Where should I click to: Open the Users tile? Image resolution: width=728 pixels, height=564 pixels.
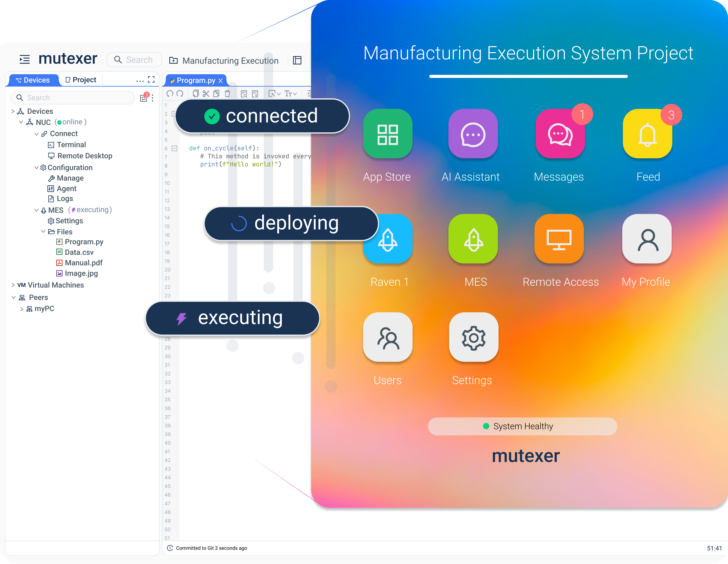click(387, 337)
